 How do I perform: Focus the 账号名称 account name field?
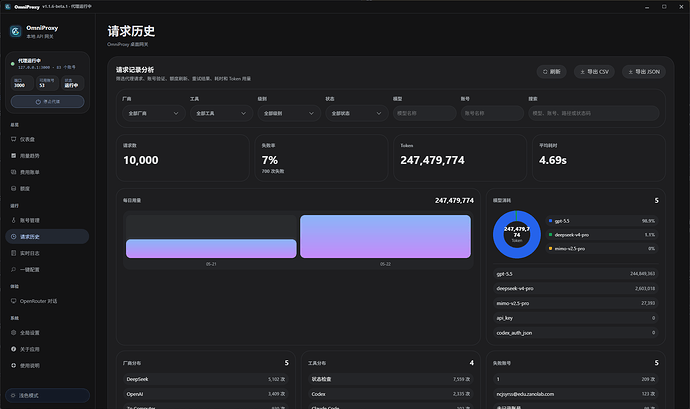(492, 113)
